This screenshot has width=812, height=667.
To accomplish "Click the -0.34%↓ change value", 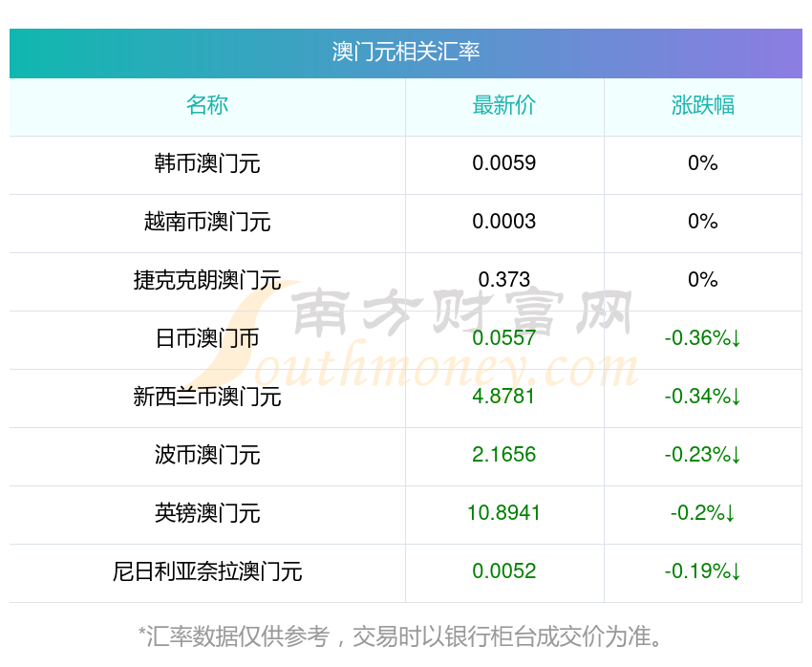I will click(x=703, y=397).
